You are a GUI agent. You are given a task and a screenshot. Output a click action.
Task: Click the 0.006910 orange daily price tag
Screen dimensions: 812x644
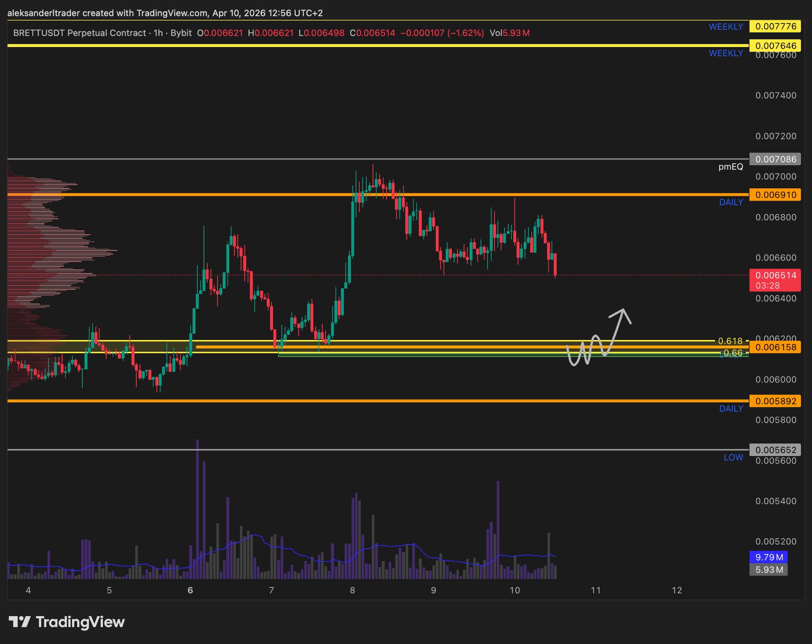click(x=775, y=195)
